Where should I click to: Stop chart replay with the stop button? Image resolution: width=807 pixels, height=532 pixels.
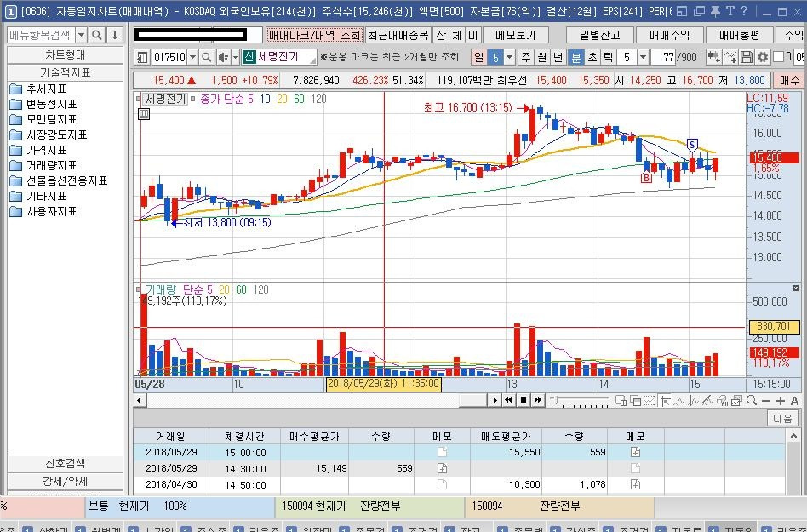pyautogui.click(x=523, y=400)
